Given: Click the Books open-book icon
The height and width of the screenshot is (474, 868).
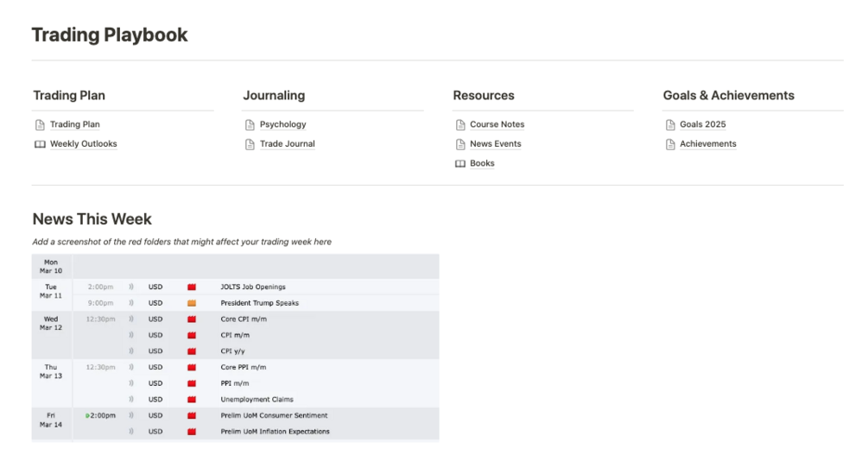Looking at the screenshot, I should [460, 163].
